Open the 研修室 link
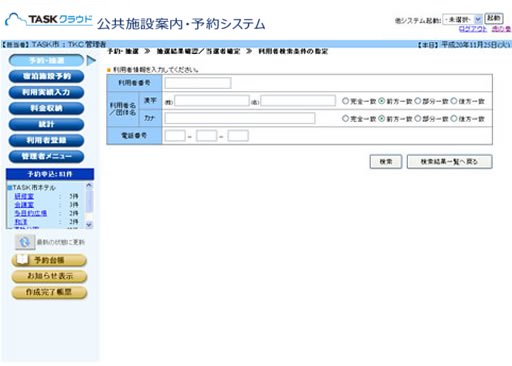 (x=24, y=196)
